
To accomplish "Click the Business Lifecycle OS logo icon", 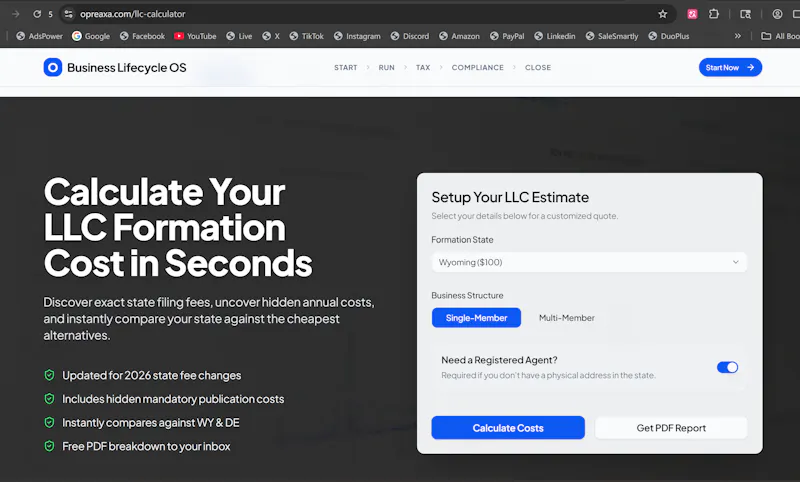I will click(x=53, y=67).
